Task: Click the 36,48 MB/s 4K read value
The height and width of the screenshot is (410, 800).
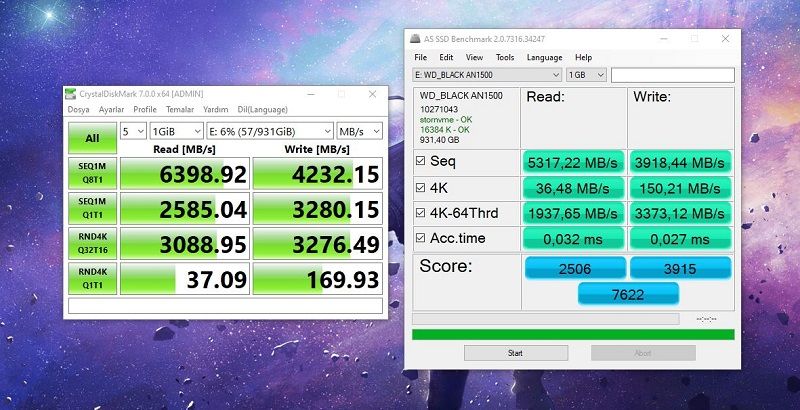Action: [x=573, y=188]
